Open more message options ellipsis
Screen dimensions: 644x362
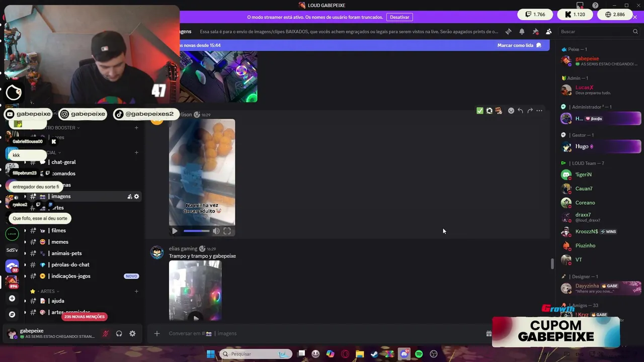tap(539, 111)
